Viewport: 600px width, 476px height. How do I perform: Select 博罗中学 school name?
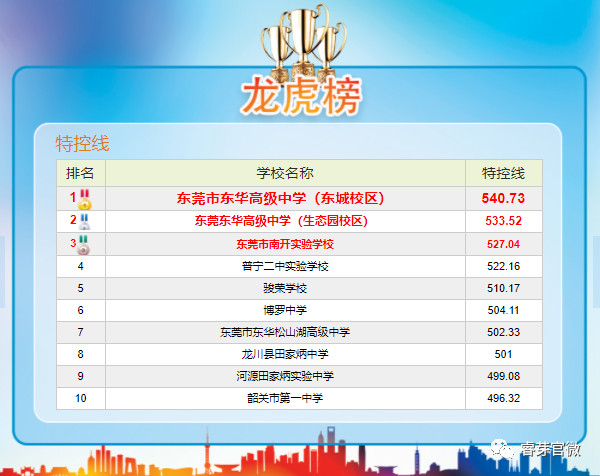tap(285, 310)
